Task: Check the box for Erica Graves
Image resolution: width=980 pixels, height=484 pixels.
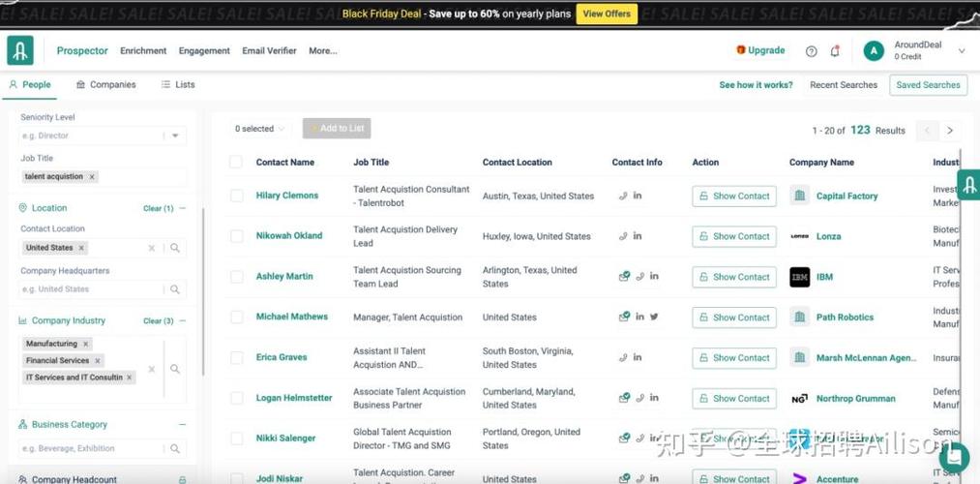Action: click(237, 358)
